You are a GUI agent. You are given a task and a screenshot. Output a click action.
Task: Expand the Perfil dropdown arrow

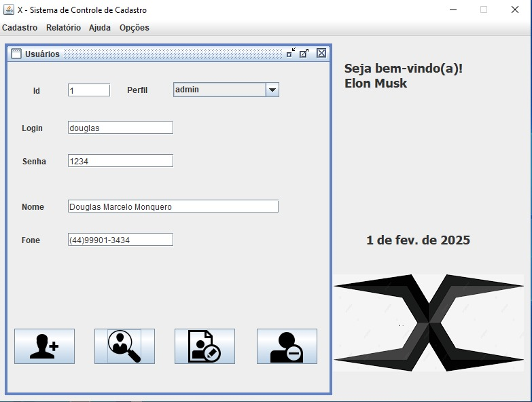pyautogui.click(x=272, y=90)
